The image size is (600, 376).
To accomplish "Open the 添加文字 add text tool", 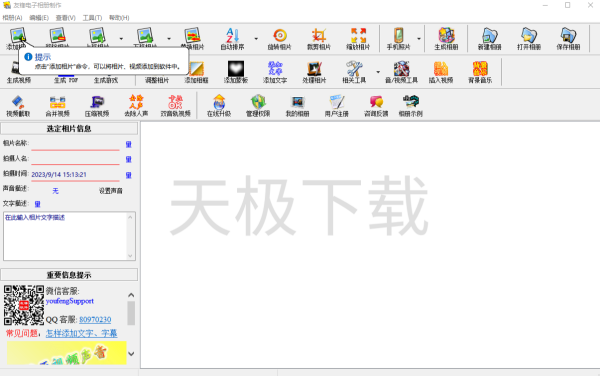I will pyautogui.click(x=275, y=72).
